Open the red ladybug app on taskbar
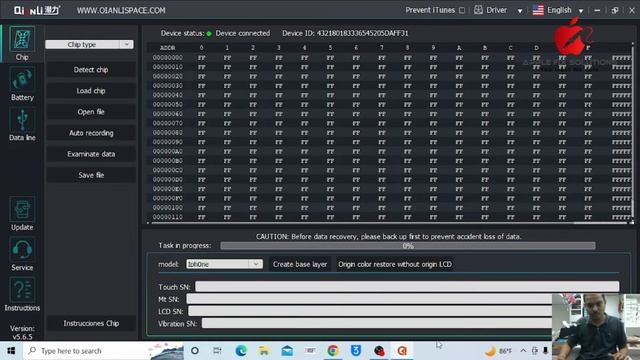 coord(379,351)
